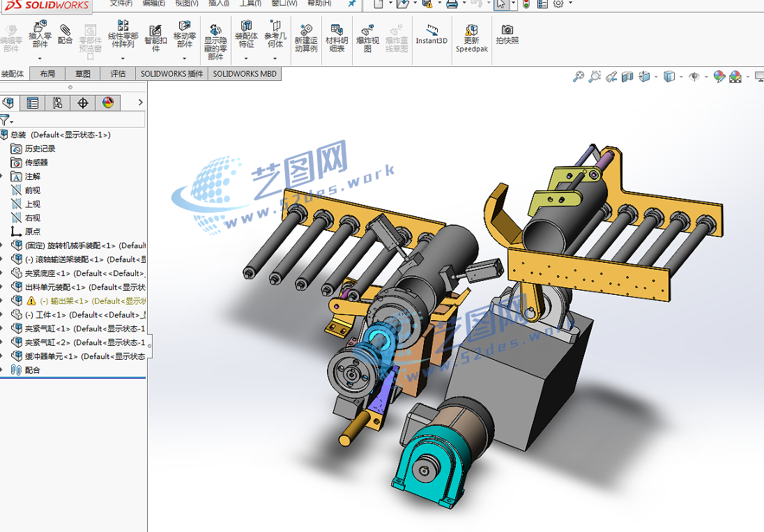This screenshot has width=764, height=532.
Task: Open the SOLIDWORKS MBD tab
Action: 245,74
